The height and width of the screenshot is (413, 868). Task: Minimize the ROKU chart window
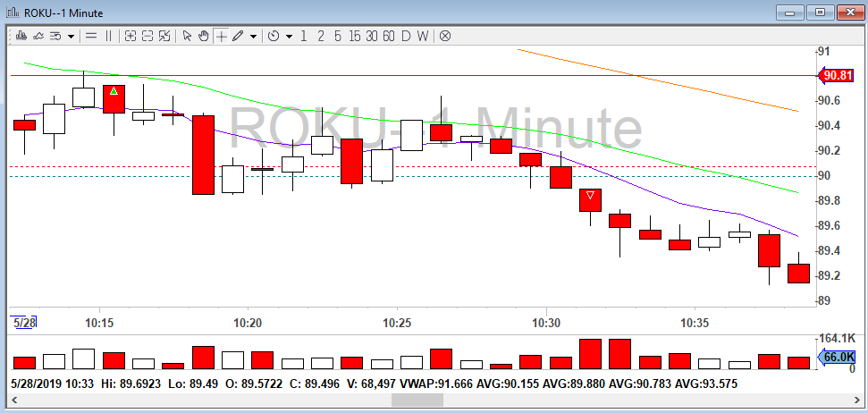click(789, 13)
